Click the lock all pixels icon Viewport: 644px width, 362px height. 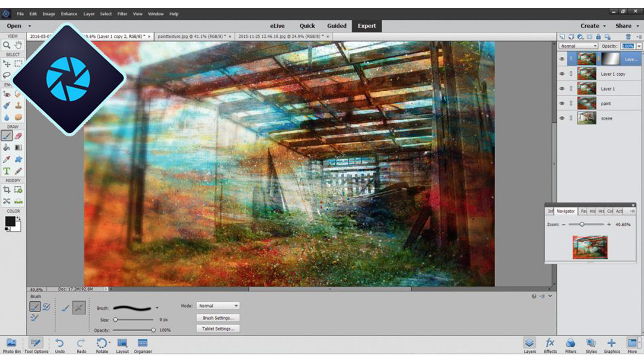pos(598,37)
